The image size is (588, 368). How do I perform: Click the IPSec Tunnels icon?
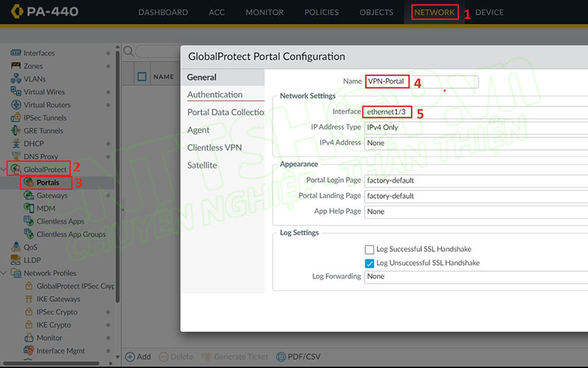click(x=15, y=118)
